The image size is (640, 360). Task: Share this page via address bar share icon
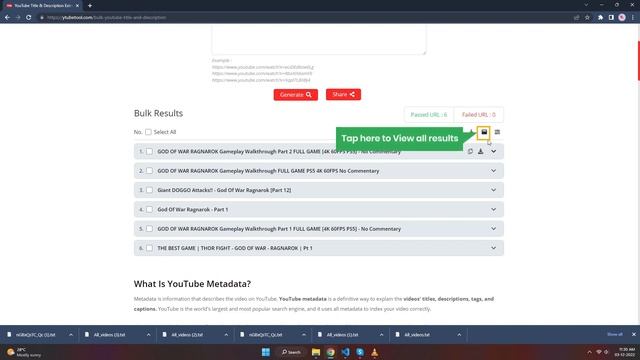[576, 18]
